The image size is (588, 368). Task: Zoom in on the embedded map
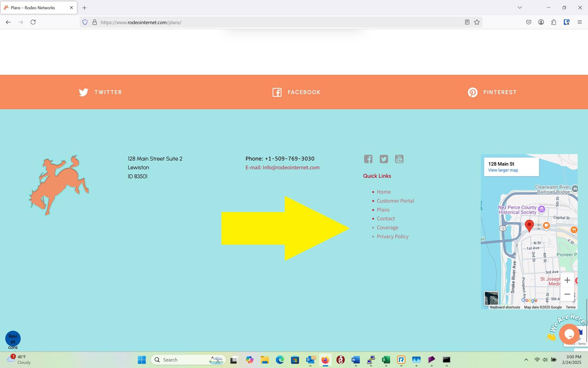click(x=567, y=280)
